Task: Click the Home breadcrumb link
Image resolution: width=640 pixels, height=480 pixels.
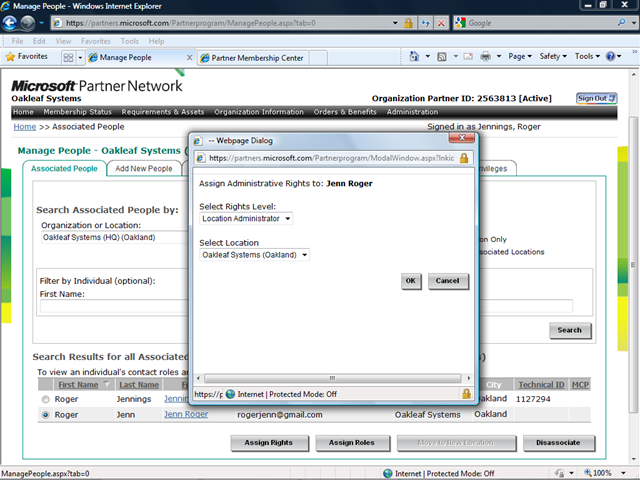Action: pyautogui.click(x=25, y=127)
